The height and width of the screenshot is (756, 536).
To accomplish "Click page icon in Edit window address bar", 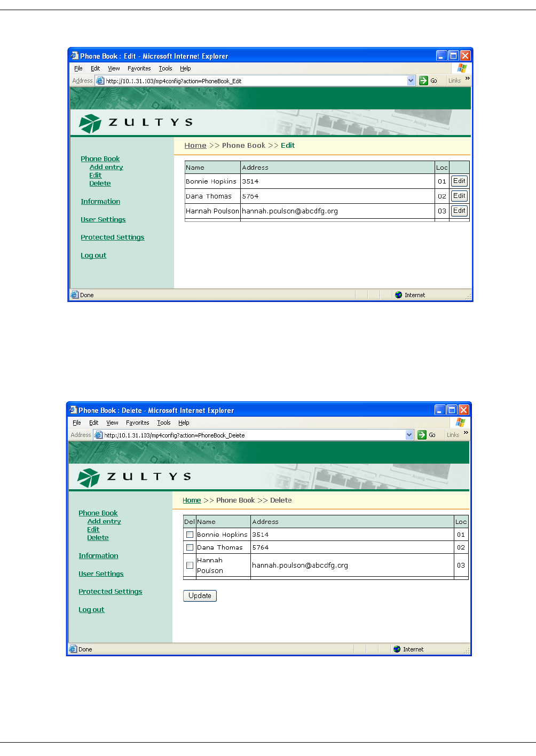I will pyautogui.click(x=100, y=81).
